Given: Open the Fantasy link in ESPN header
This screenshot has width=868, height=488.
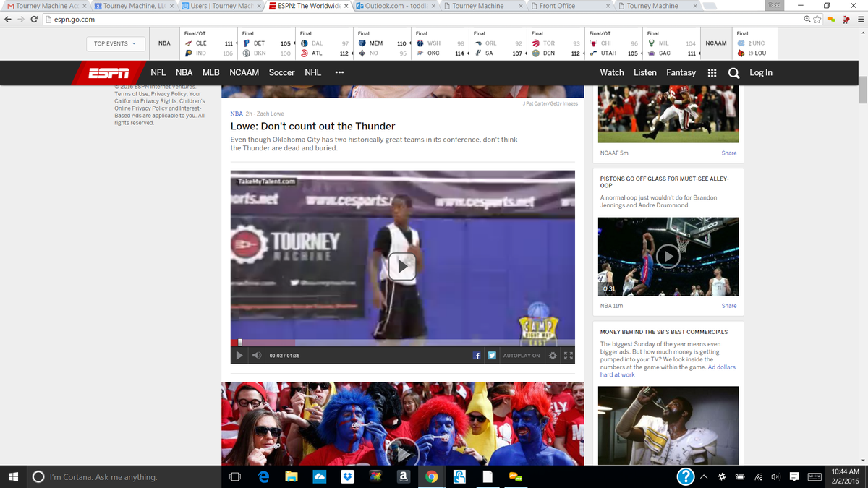Looking at the screenshot, I should click(681, 72).
